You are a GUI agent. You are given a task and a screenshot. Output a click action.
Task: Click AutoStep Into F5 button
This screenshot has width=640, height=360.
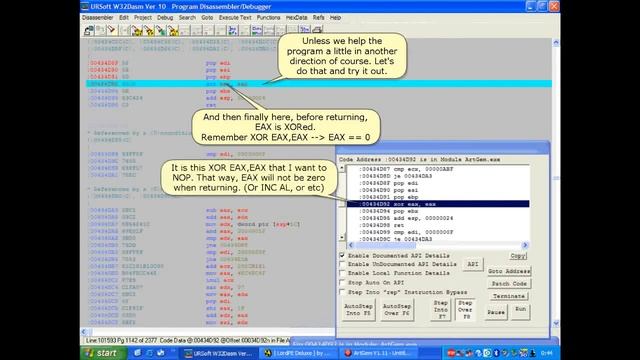coord(358,310)
